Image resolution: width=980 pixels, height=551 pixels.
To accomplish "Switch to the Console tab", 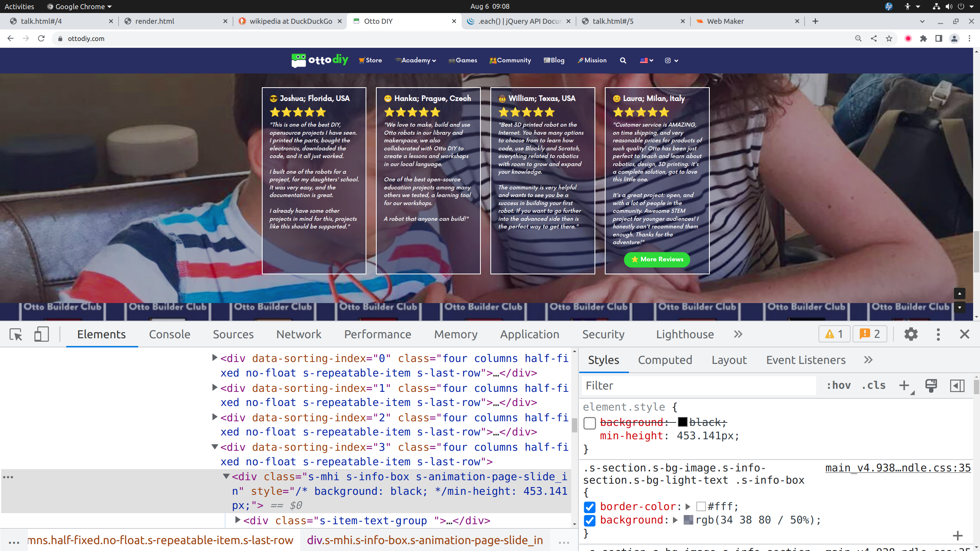I will (169, 334).
